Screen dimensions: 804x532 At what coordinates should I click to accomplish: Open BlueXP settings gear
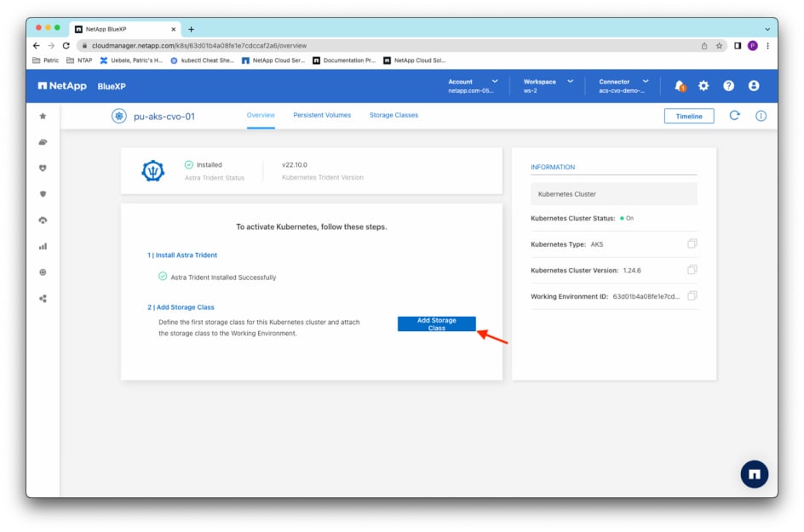[703, 86]
